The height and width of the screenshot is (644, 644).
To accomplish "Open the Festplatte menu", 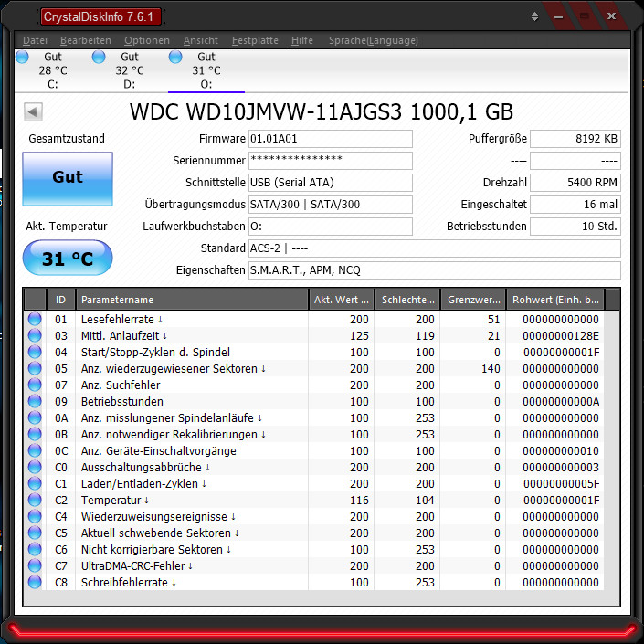I will pos(255,40).
